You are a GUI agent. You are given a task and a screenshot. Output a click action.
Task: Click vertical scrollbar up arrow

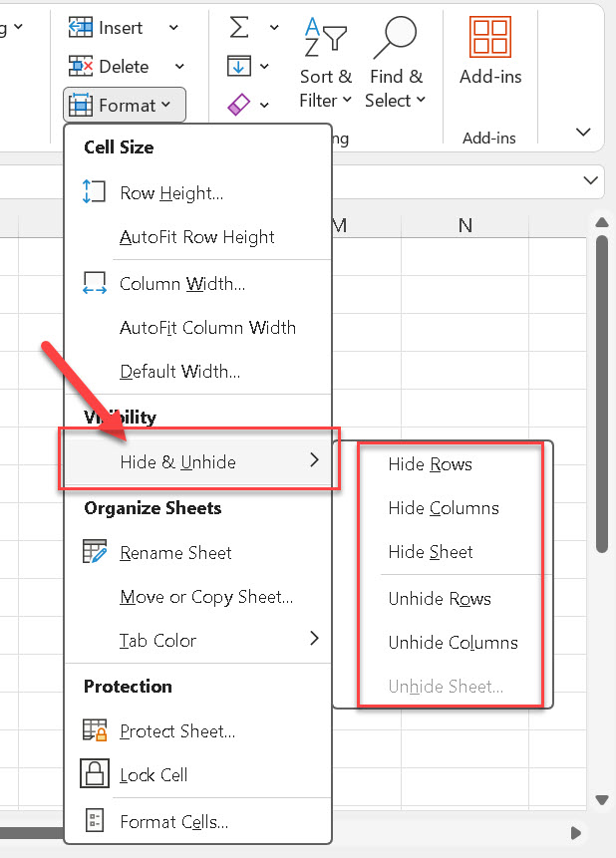coord(602,222)
